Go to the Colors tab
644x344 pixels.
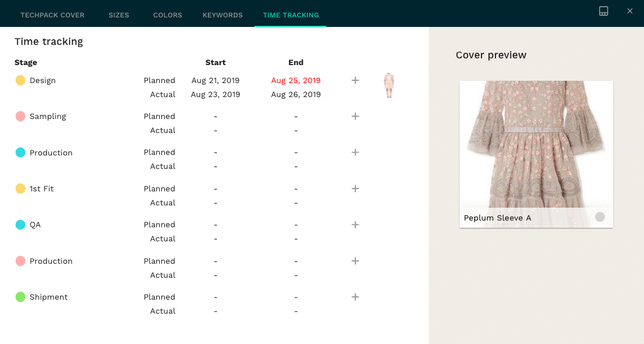coord(168,15)
